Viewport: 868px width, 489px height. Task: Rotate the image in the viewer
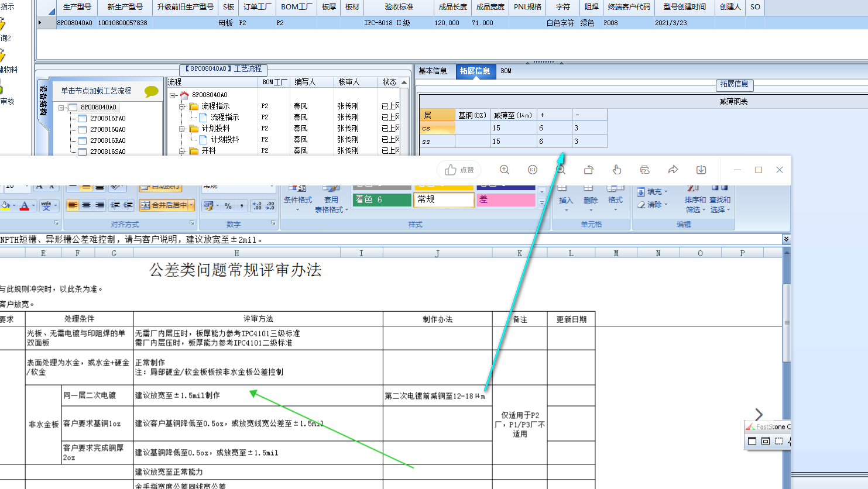tap(589, 170)
